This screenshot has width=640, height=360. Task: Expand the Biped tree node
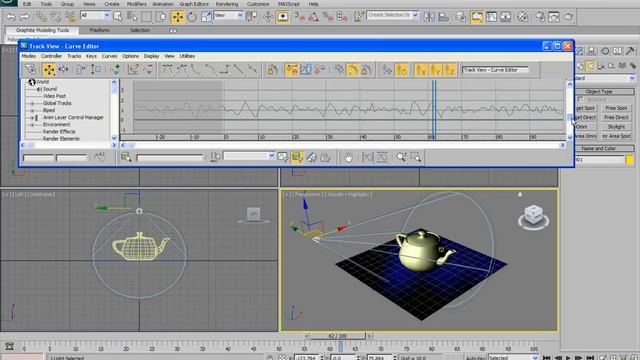[x=32, y=110]
